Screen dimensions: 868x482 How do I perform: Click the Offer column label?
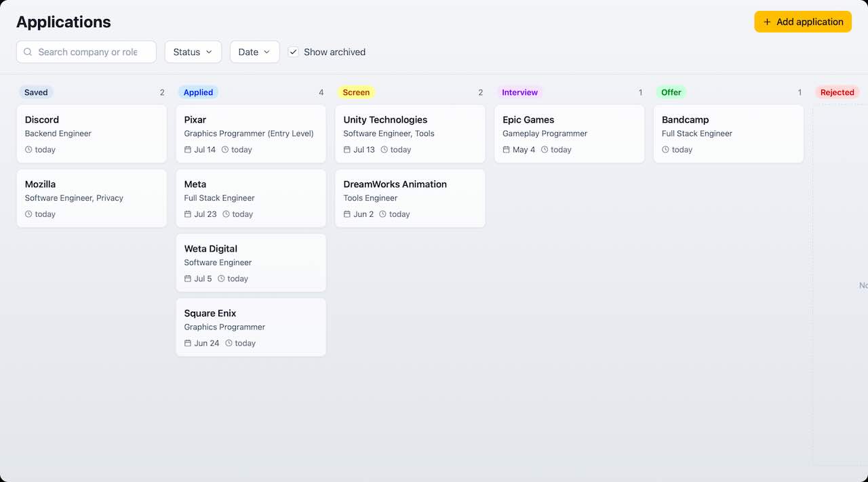pyautogui.click(x=671, y=92)
